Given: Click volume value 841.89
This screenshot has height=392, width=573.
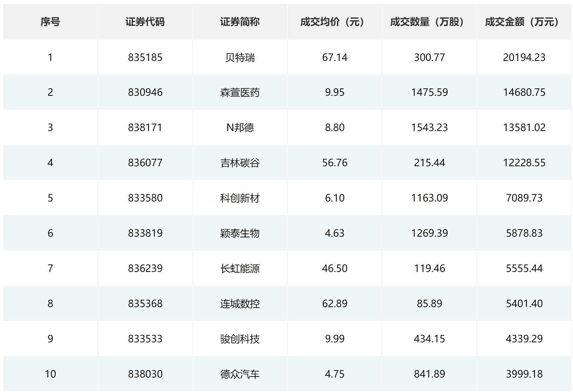Looking at the screenshot, I should (x=429, y=374).
